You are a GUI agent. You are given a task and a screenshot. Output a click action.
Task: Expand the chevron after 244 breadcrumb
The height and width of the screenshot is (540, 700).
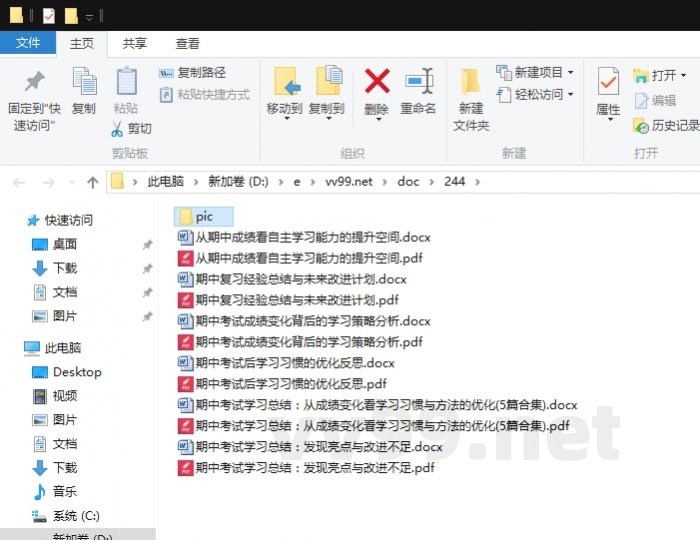pyautogui.click(x=477, y=182)
